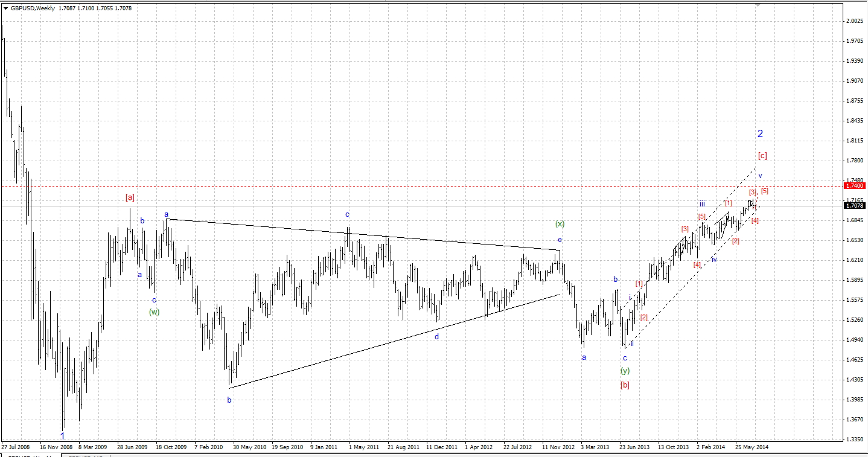Image resolution: width=868 pixels, height=457 pixels.
Task: Select the green (w) wave label
Action: (154, 312)
